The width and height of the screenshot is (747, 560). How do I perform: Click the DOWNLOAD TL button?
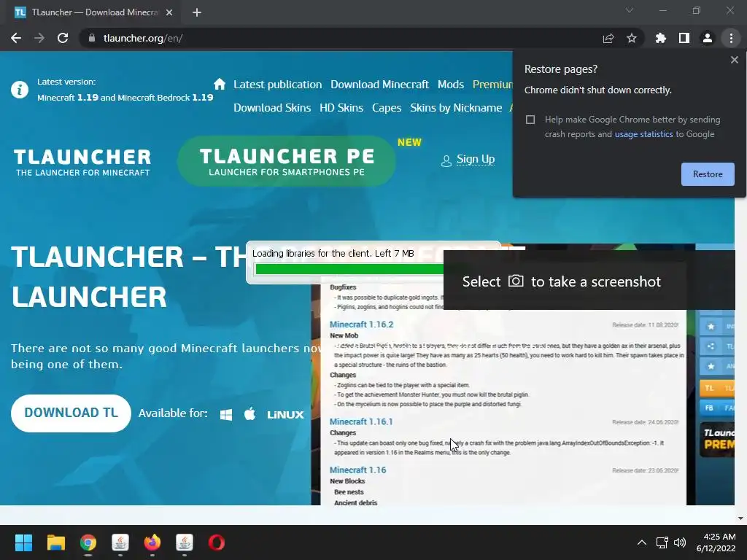(71, 413)
